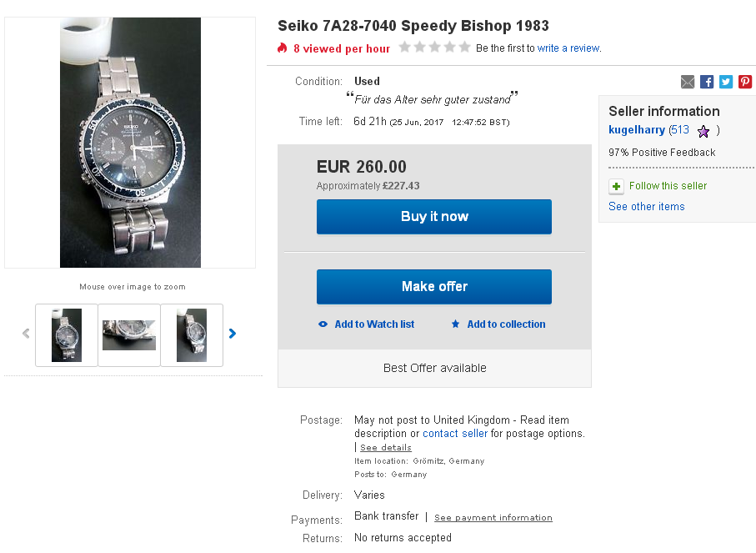
Task: Expand See payment information link
Action: (493, 518)
